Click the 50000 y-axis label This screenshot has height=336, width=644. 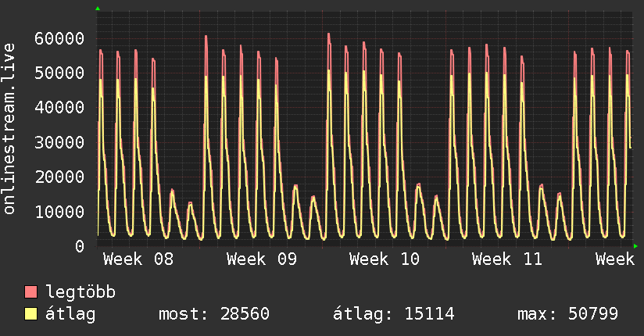tap(59, 73)
